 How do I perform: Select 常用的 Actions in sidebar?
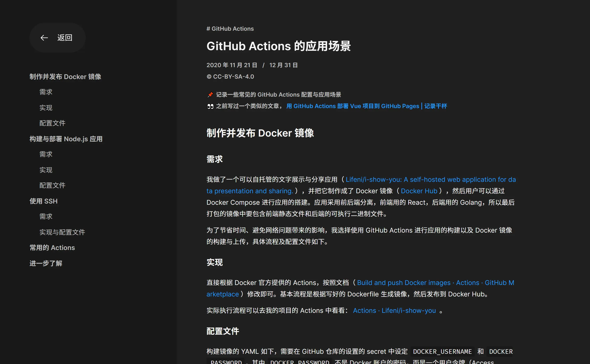[52, 248]
